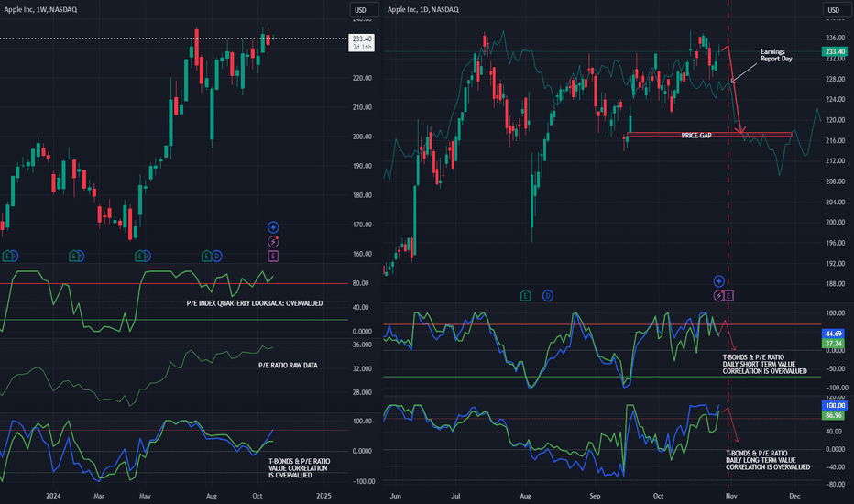Image resolution: width=854 pixels, height=504 pixels.
Task: Click the purple E earnings icon on weekly chart
Action: point(273,256)
